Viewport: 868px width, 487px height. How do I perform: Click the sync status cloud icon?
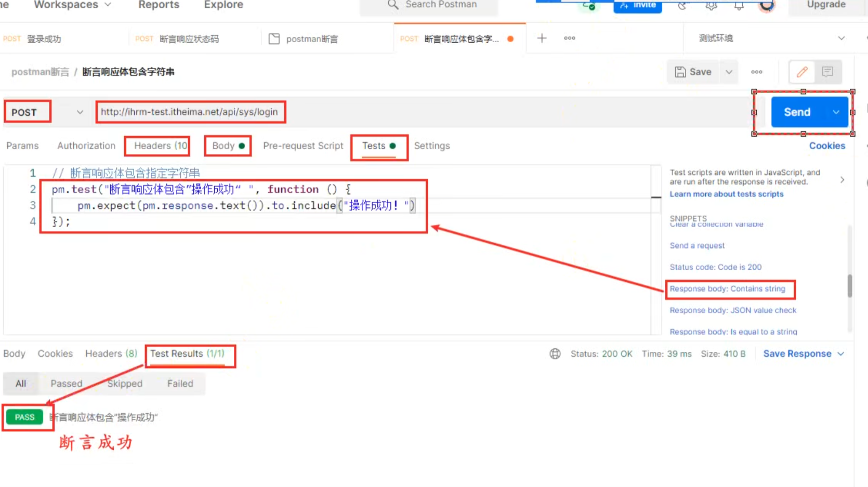[x=589, y=6]
